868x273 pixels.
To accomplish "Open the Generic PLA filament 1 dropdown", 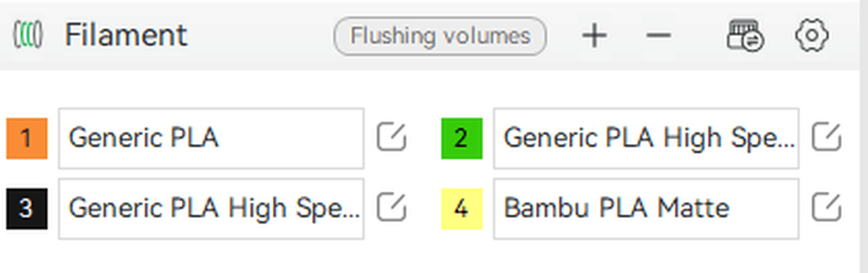I will coord(211,138).
